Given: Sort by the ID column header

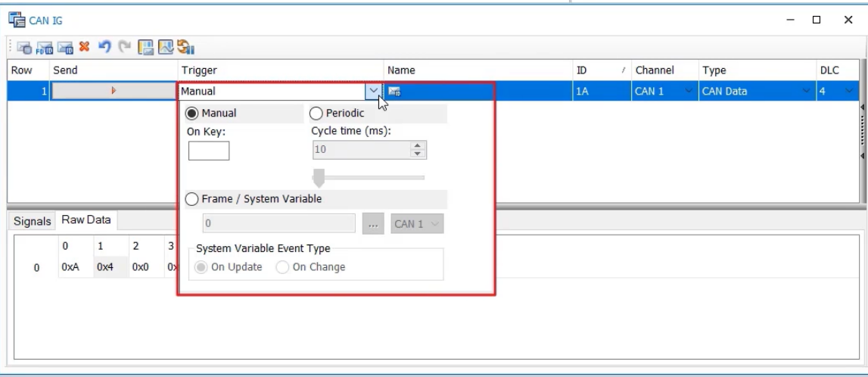Looking at the screenshot, I should click(x=602, y=70).
